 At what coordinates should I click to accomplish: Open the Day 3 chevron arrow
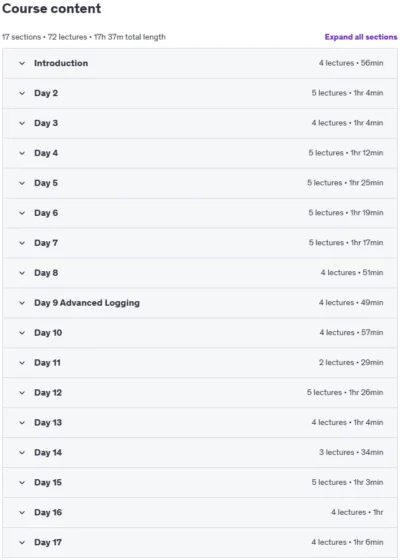(22, 123)
